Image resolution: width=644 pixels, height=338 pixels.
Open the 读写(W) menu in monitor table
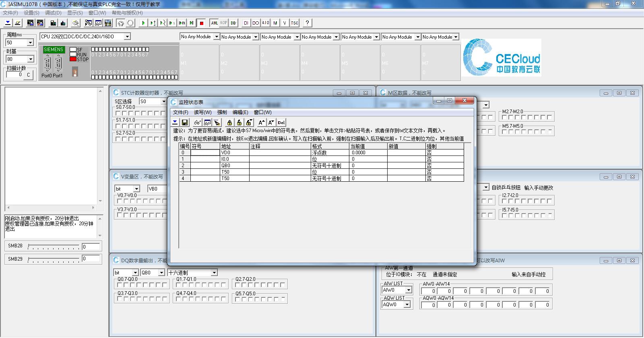(x=202, y=112)
